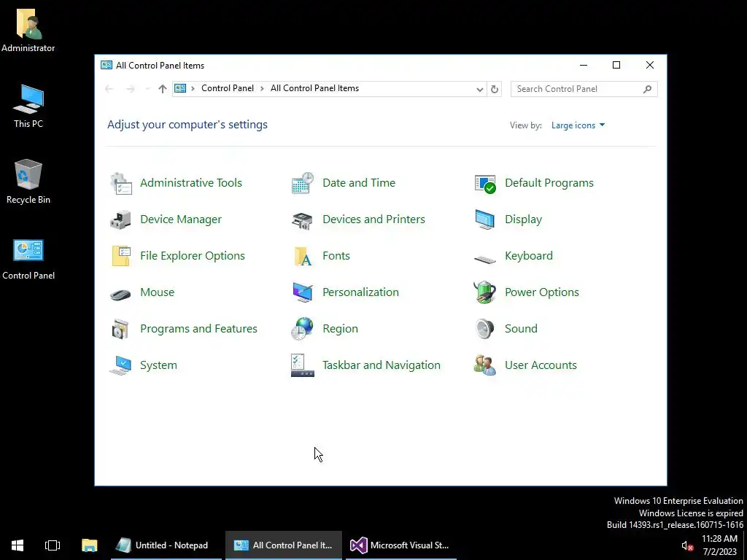Click the taskbar clock showing 11:28 AM
Viewport: 747px width, 560px height.
click(719, 545)
